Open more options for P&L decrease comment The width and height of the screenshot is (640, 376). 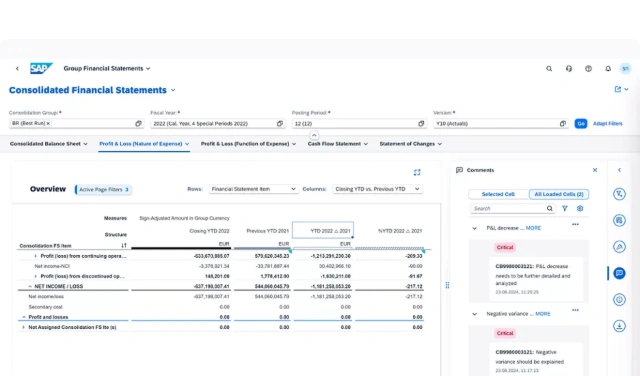coord(575,224)
